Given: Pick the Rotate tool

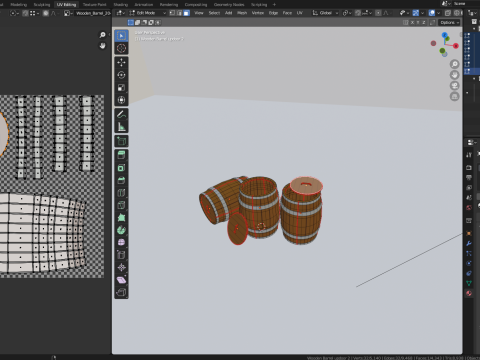Looking at the screenshot, I should (x=121, y=75).
